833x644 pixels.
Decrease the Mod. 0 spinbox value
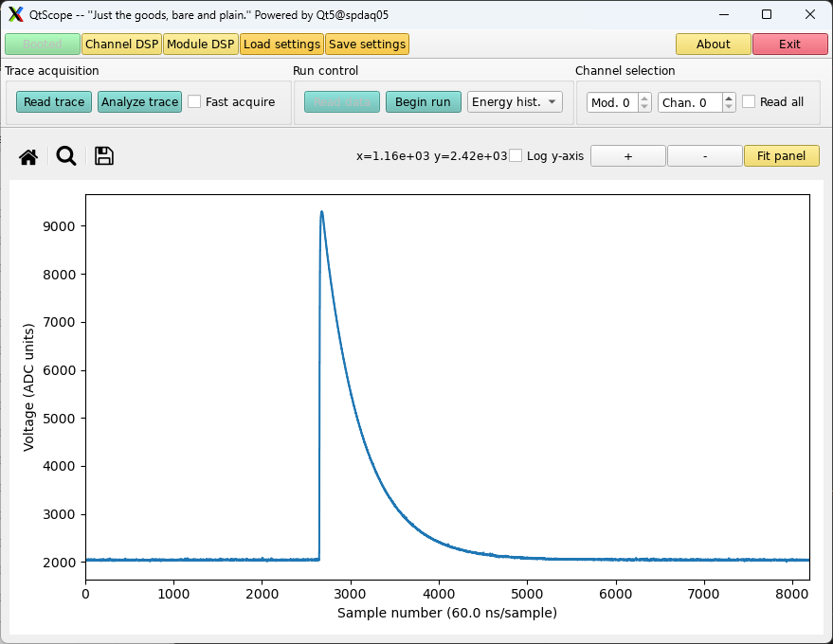click(x=644, y=106)
